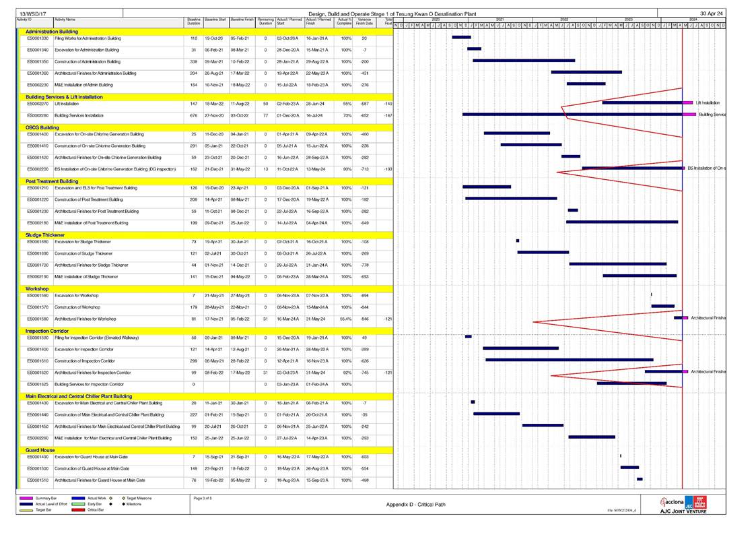Click the Summary Bar magenta legend swatch
Screen dimensions: 756x535
26,498
